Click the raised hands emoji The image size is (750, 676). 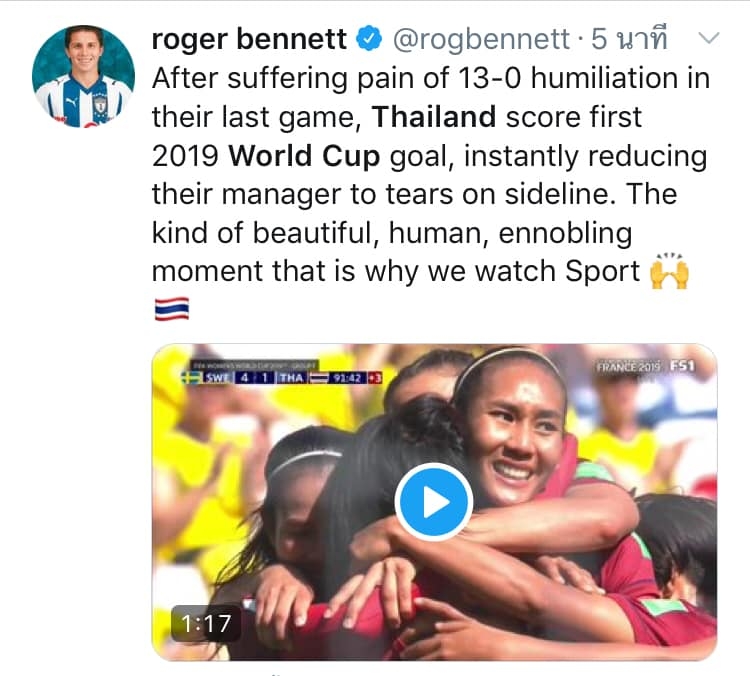[671, 271]
